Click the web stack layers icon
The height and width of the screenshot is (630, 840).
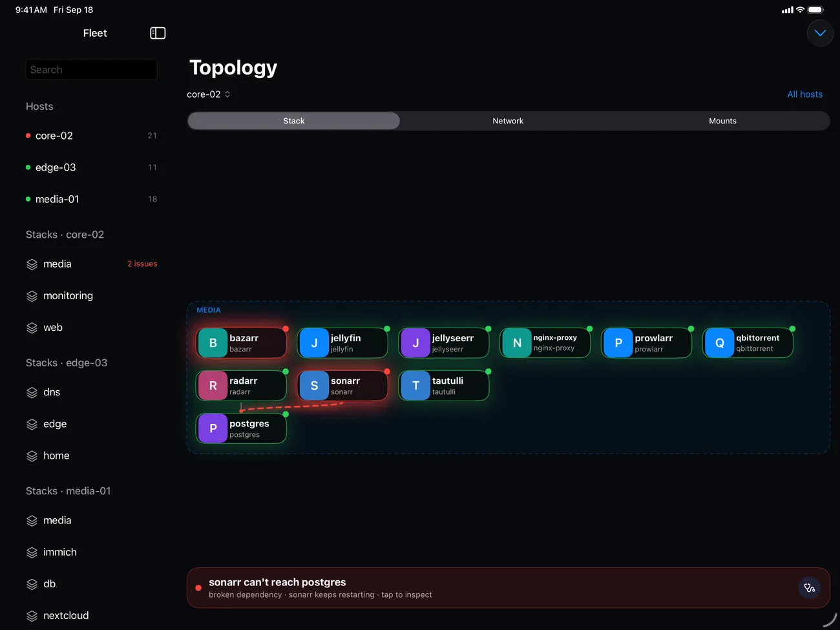(32, 328)
